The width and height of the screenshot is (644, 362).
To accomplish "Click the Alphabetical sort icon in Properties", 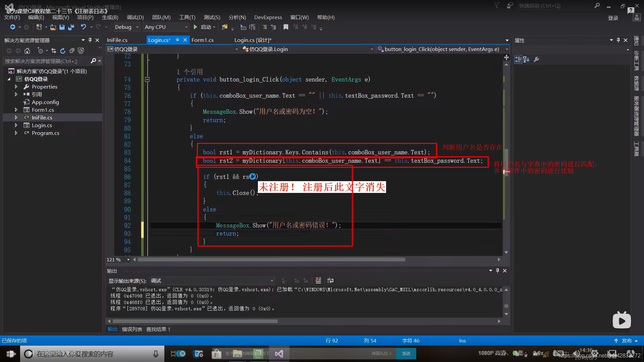I will tap(526, 59).
